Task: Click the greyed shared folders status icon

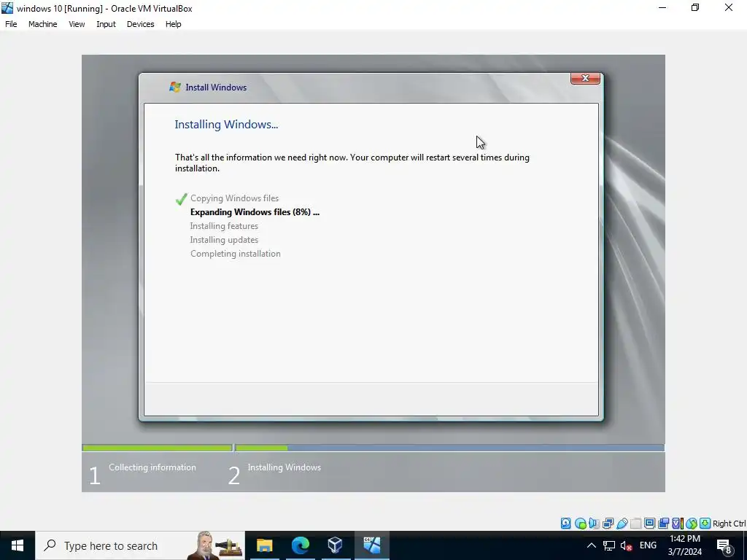Action: pyautogui.click(x=635, y=524)
